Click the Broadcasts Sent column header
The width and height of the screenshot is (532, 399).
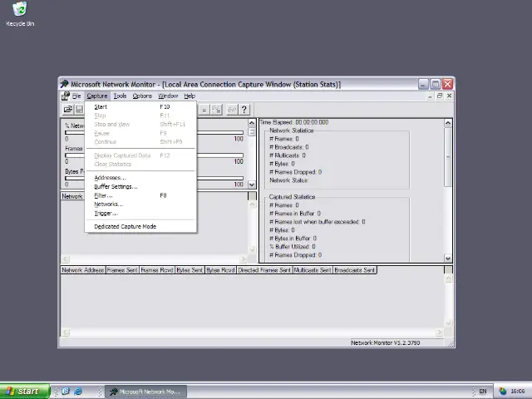(355, 270)
